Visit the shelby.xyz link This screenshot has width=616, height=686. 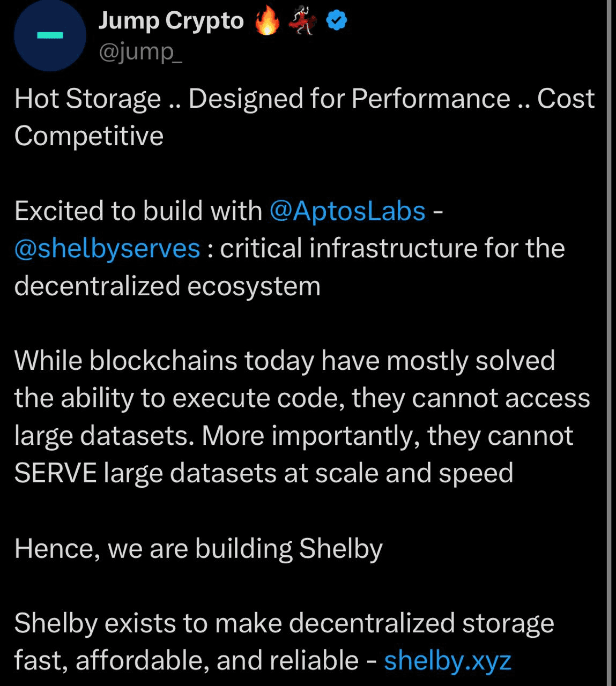448,660
